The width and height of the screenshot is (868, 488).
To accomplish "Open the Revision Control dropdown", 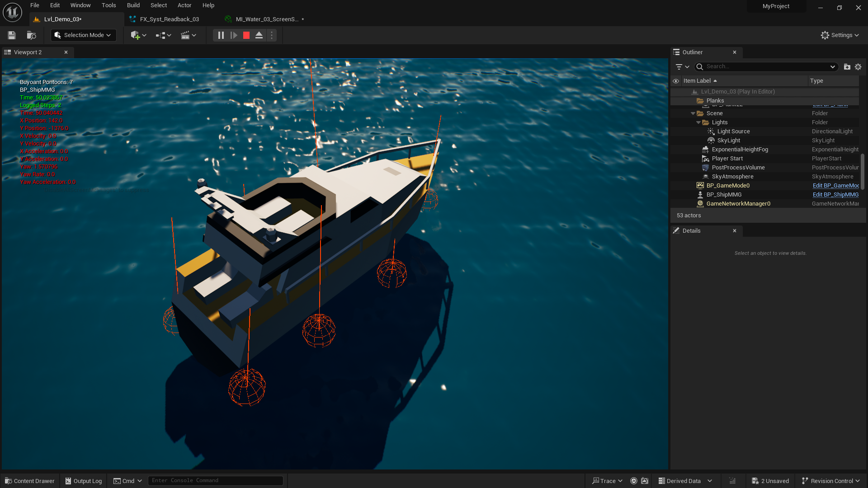I will tap(830, 480).
